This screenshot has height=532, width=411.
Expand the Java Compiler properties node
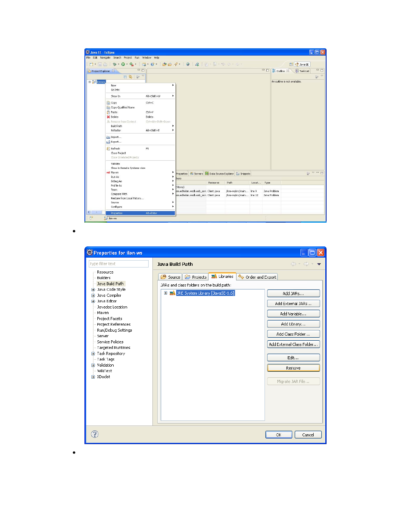coord(93,296)
